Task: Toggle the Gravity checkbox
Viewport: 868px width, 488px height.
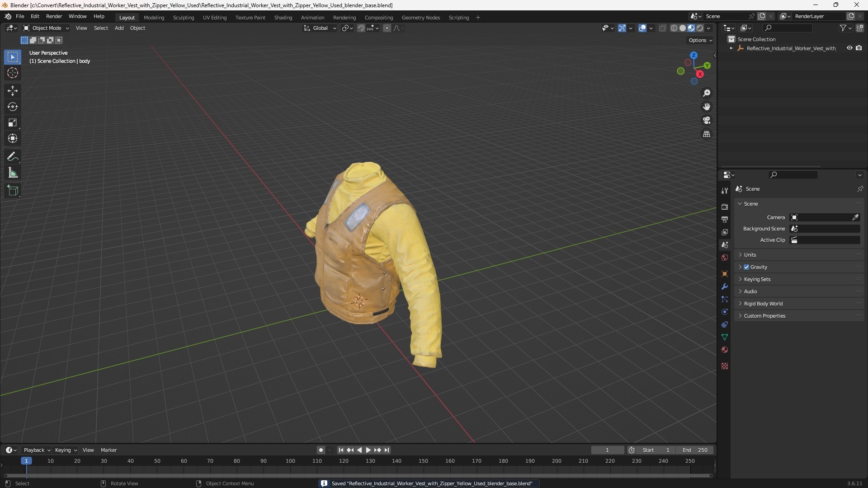Action: (x=746, y=267)
